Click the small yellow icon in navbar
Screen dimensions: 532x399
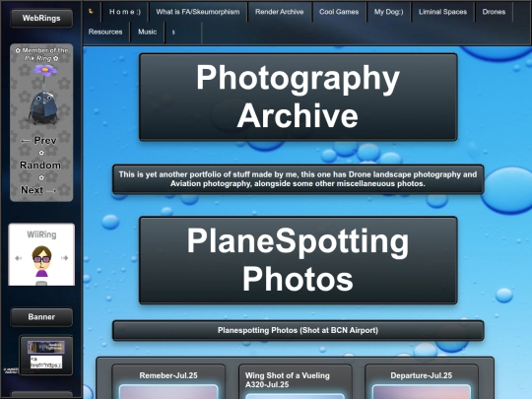[x=91, y=11]
